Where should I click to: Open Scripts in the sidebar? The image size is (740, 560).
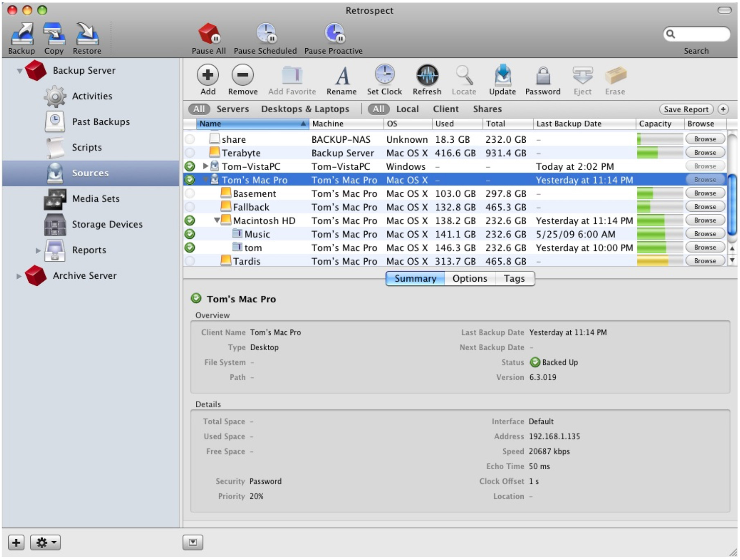coord(87,148)
